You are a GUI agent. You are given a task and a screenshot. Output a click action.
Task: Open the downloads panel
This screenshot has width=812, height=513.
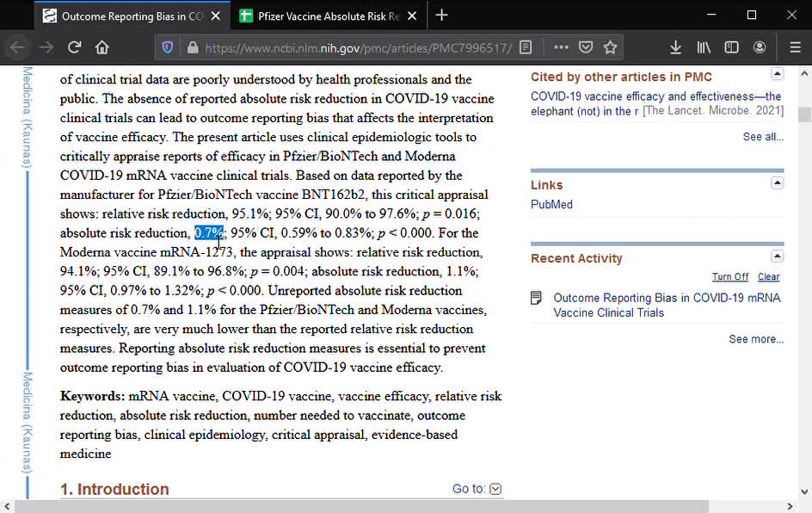675,47
